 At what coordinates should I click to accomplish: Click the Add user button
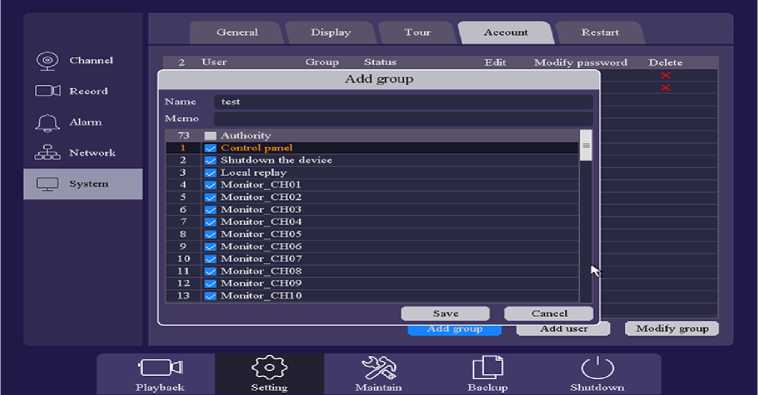pos(563,329)
